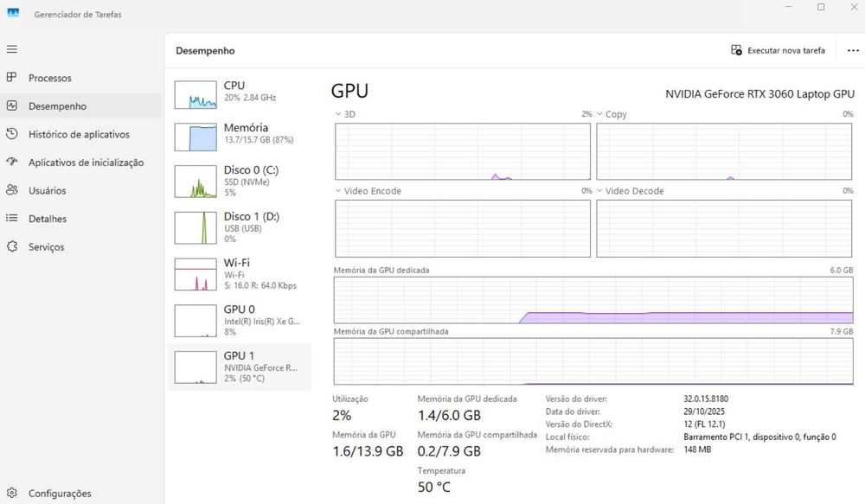Open Processos via its sidebar icon
The width and height of the screenshot is (865, 504).
coord(11,77)
